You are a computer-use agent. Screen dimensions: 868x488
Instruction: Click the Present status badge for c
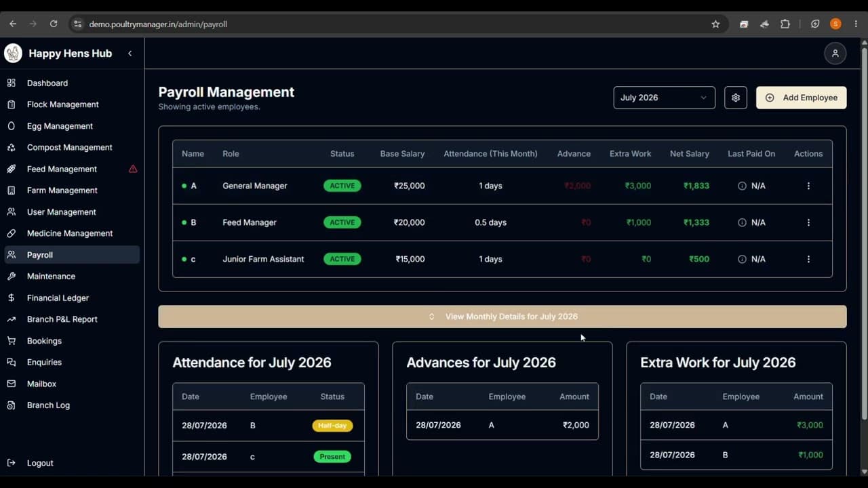click(x=332, y=457)
